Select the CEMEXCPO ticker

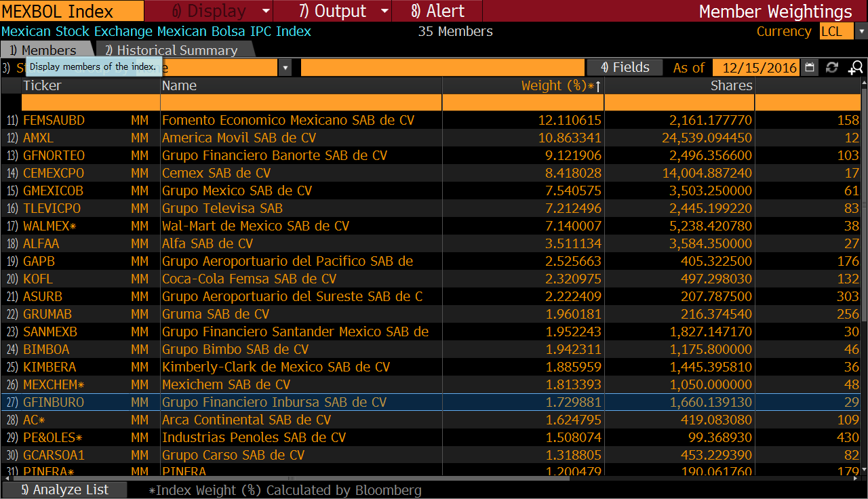54,173
